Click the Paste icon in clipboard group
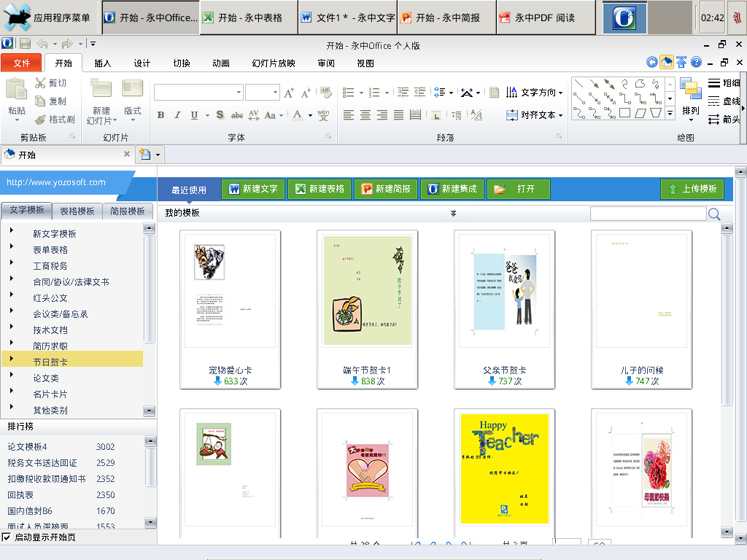The height and width of the screenshot is (560, 747). [16, 90]
